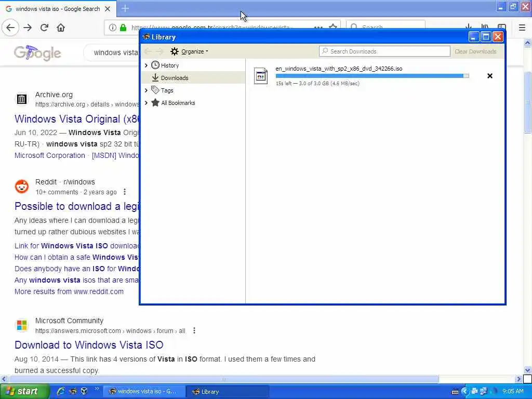
Task: Select Downloads in Library sidebar
Action: coord(175,78)
